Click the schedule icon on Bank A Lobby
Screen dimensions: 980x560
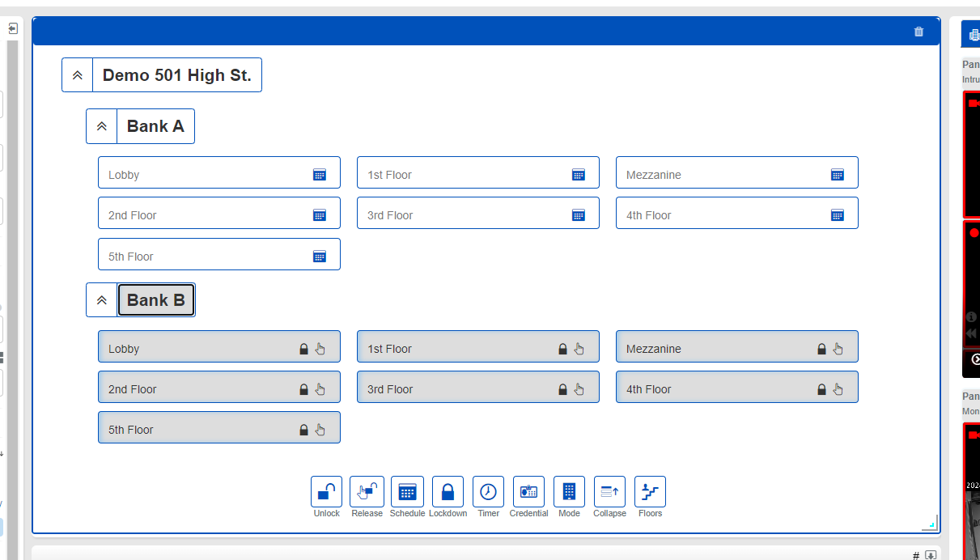pos(320,175)
